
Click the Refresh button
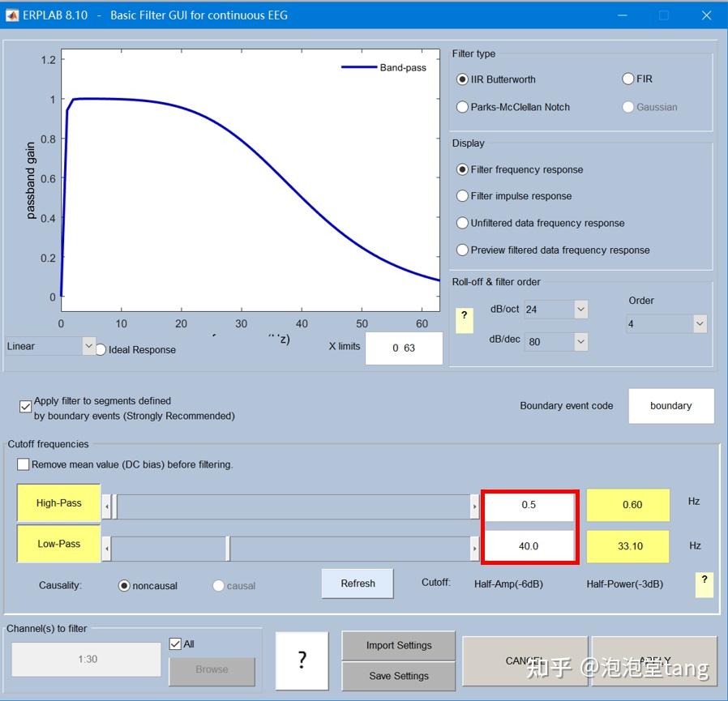(358, 583)
